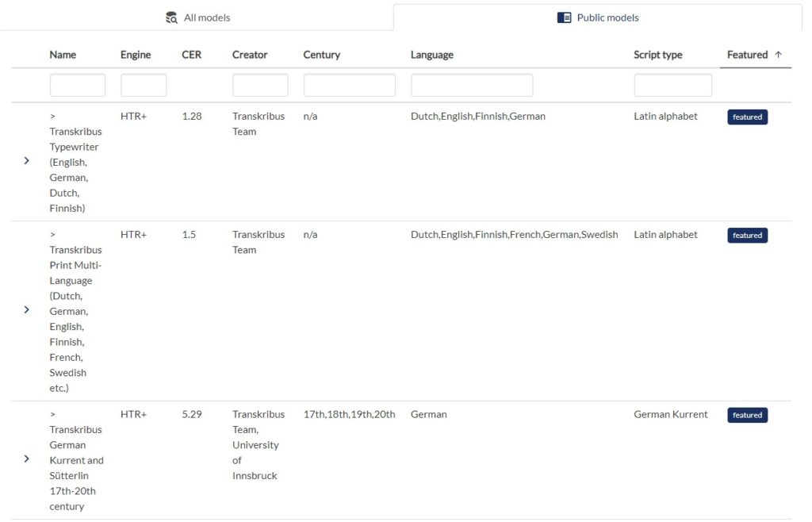Screen dimensions: 812x522
Task: Sort by the Language column header
Action: coord(432,55)
